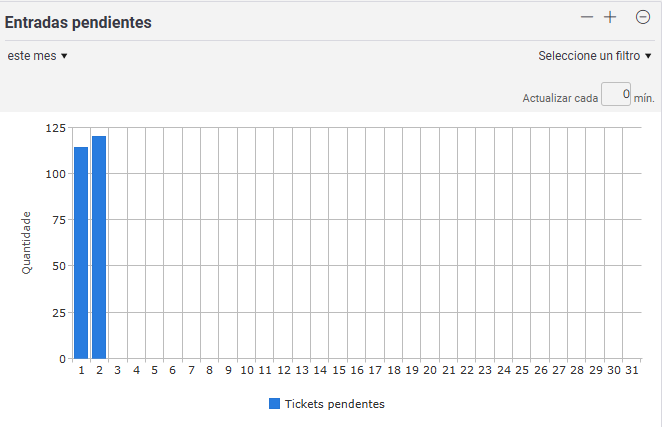Click the 'Quantidade' y-axis title
Viewport: 662px width, 427px height.
26,243
